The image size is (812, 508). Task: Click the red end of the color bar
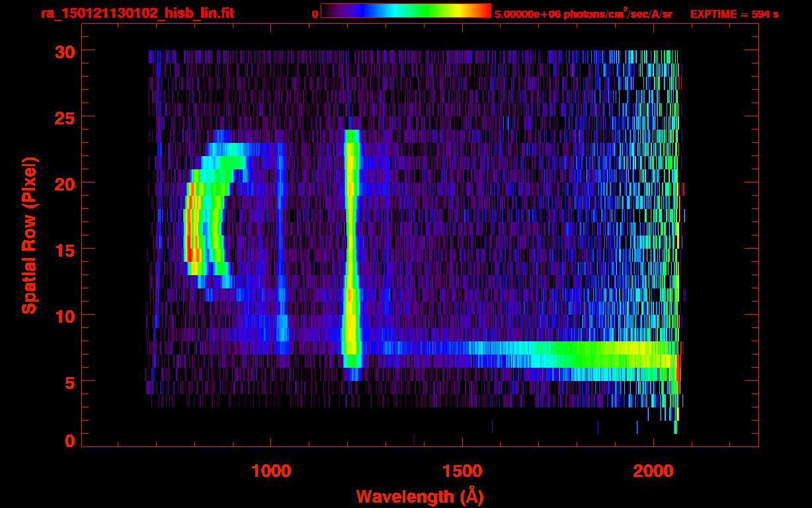tap(484, 11)
